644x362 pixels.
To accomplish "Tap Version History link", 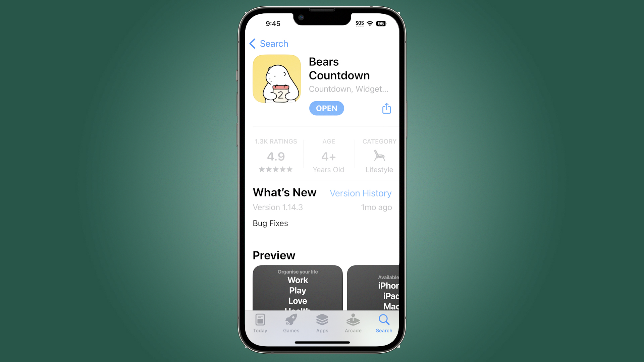I will (361, 193).
